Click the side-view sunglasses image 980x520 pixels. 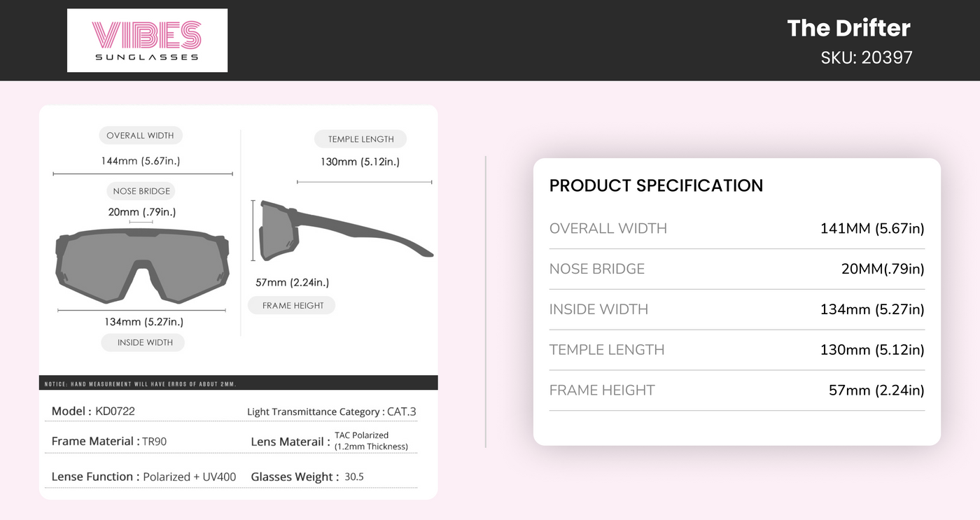[x=343, y=231]
